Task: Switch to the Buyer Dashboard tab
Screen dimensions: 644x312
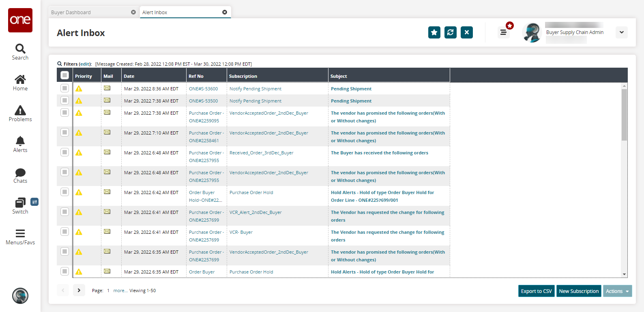Action: (x=71, y=13)
